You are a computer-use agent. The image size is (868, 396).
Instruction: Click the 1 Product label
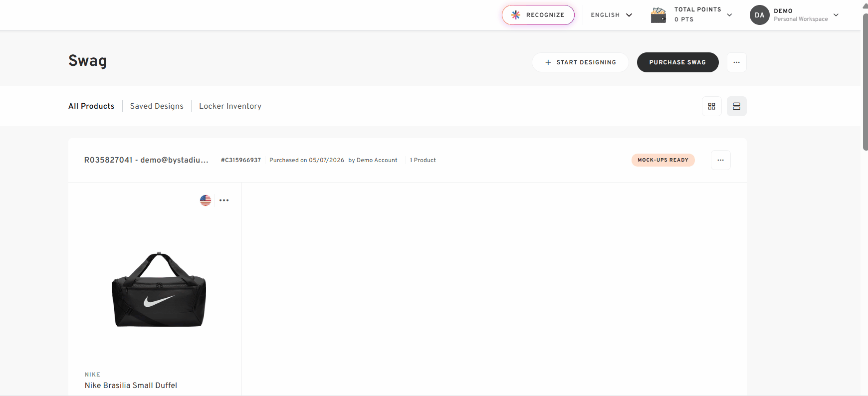coord(423,160)
